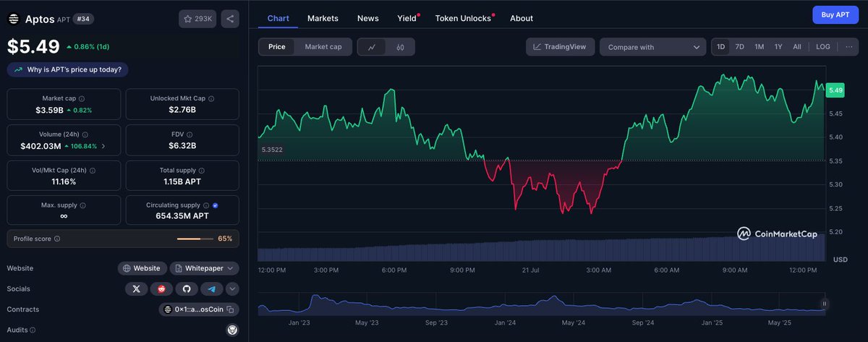Viewport: 868px width, 342px height.
Task: Click the Circulating supply info icon
Action: 206,205
